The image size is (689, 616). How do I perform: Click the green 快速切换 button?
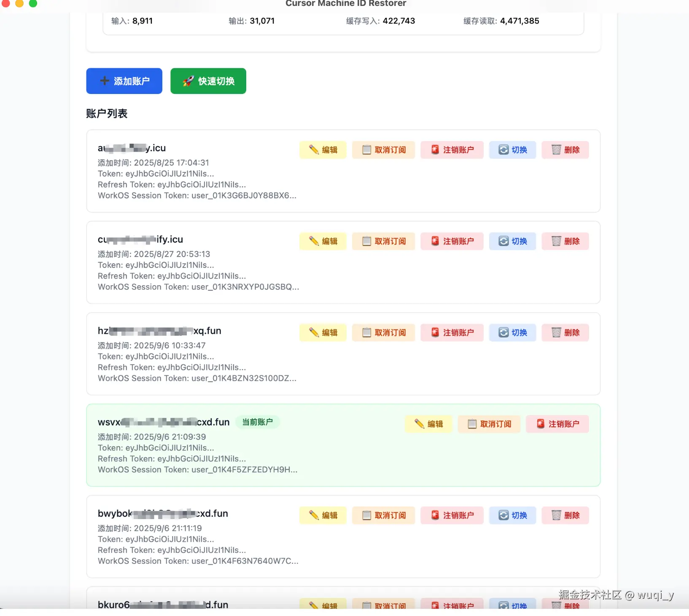(208, 81)
